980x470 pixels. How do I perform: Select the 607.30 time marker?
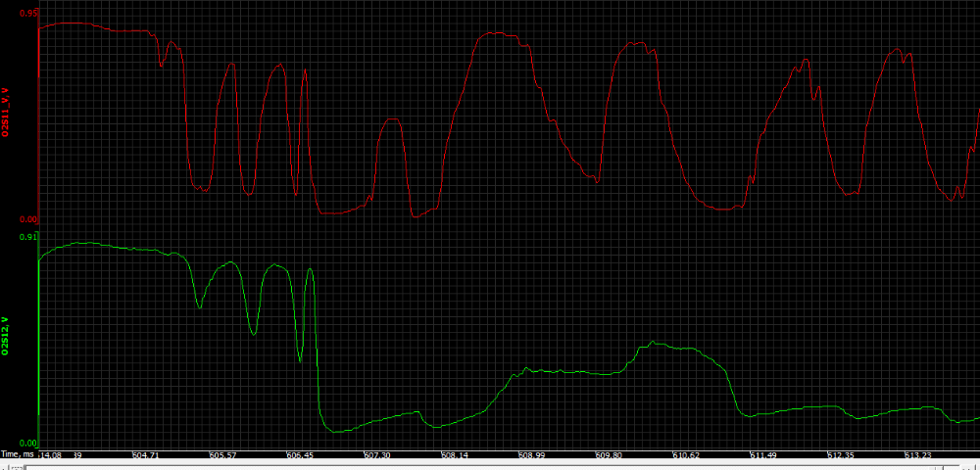point(377,455)
